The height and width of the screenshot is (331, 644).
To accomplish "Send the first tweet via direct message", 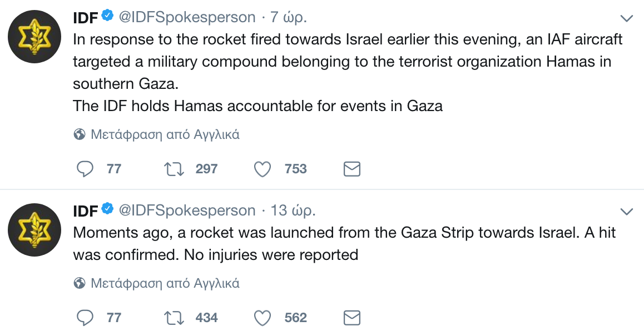I will tap(351, 169).
